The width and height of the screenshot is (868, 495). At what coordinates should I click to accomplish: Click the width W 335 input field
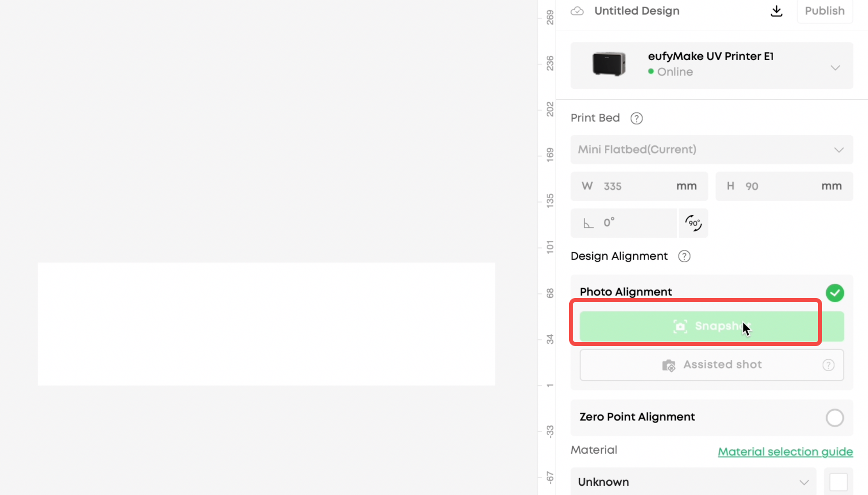(x=639, y=186)
